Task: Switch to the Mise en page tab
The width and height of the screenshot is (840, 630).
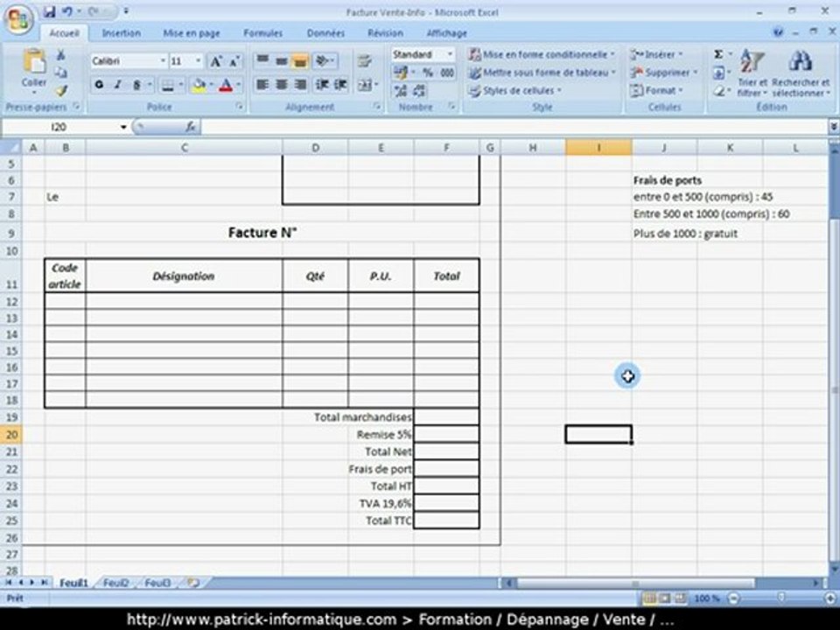Action: (192, 33)
